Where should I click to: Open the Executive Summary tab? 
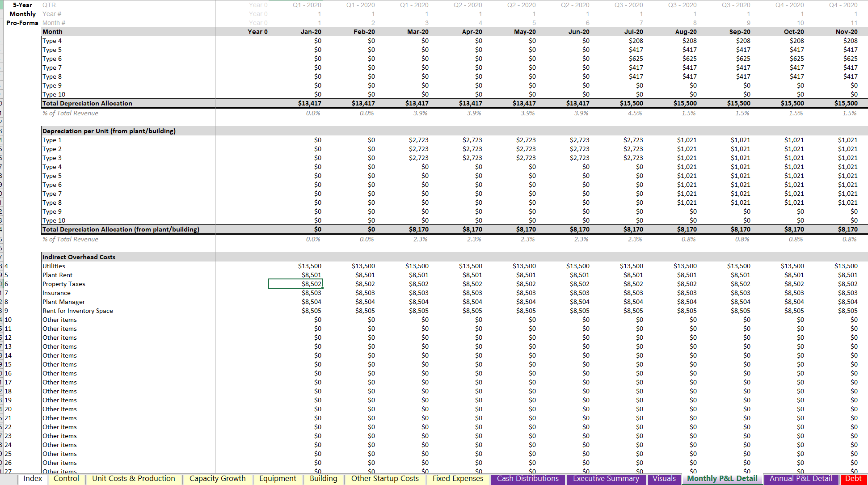pyautogui.click(x=606, y=479)
